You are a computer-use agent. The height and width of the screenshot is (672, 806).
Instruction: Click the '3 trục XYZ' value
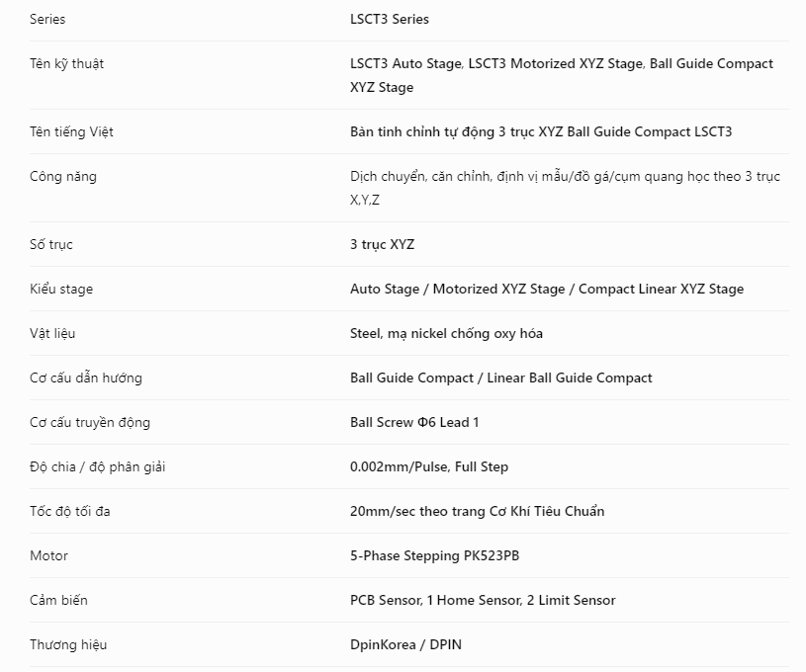click(382, 244)
